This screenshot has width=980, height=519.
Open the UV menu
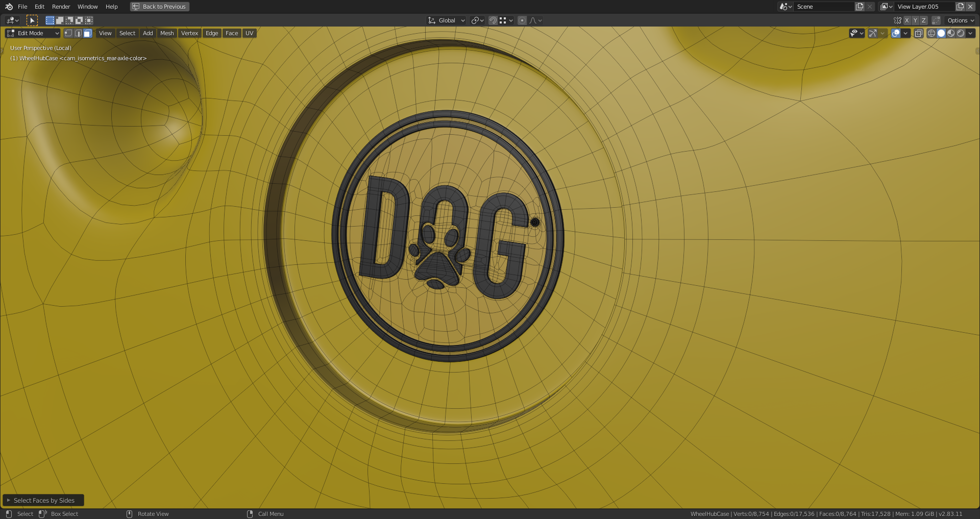pos(249,33)
